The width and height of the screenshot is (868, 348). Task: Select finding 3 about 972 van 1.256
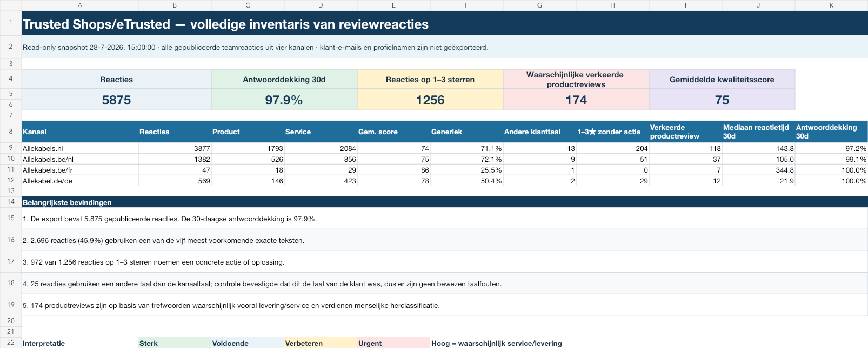coord(445,262)
